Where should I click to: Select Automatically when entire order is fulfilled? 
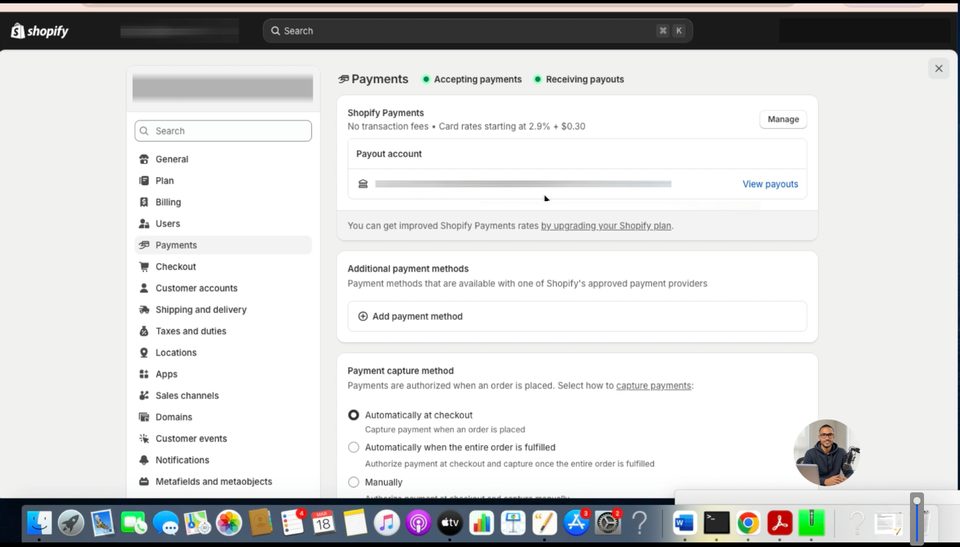click(x=353, y=447)
